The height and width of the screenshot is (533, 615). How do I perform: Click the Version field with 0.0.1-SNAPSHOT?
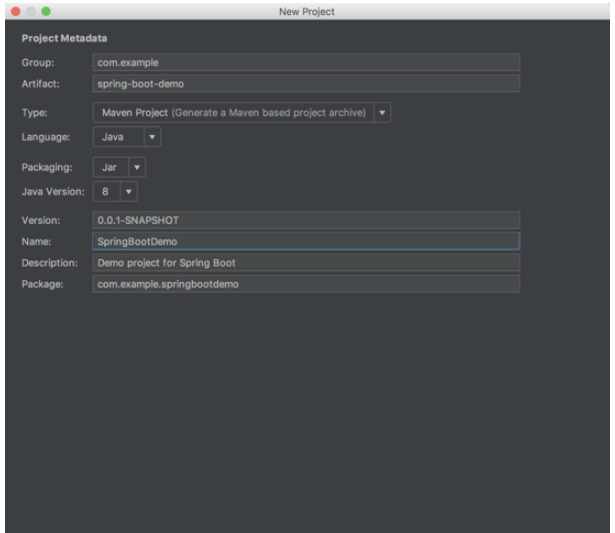[306, 220]
